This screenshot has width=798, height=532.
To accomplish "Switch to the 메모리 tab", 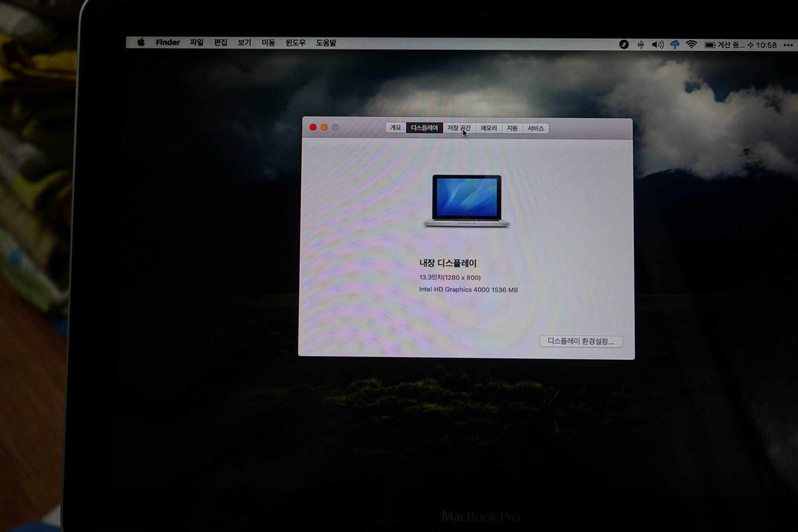I will coord(488,128).
